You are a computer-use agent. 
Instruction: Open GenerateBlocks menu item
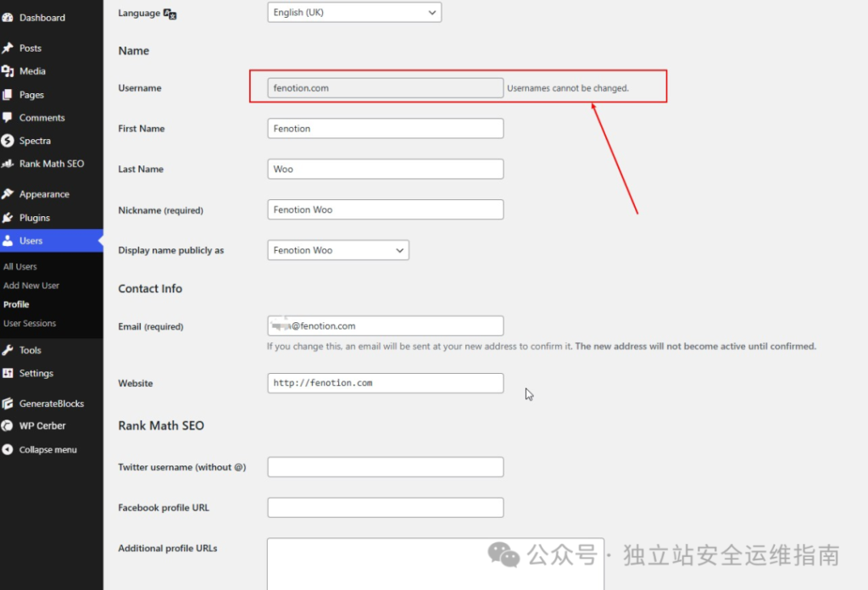[52, 404]
